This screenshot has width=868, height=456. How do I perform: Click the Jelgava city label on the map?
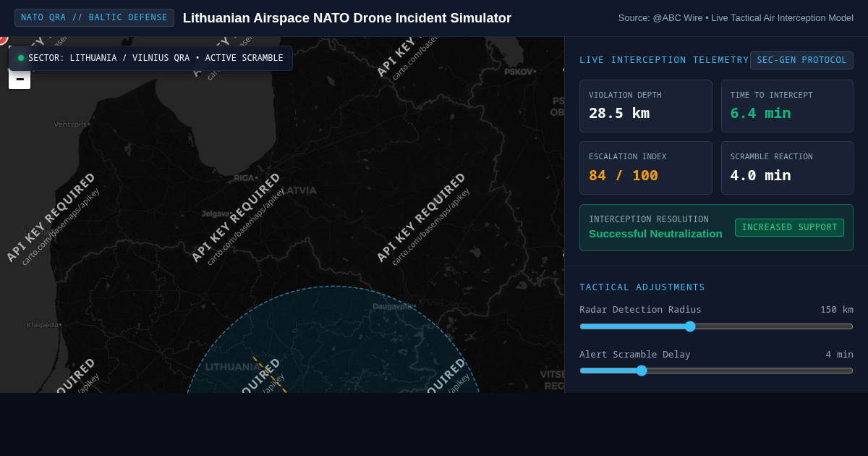[216, 214]
